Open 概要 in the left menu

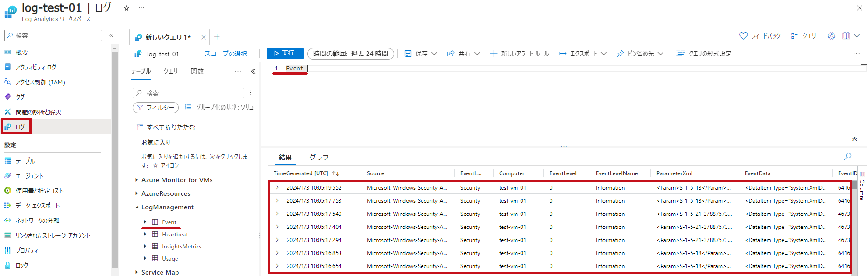point(22,52)
